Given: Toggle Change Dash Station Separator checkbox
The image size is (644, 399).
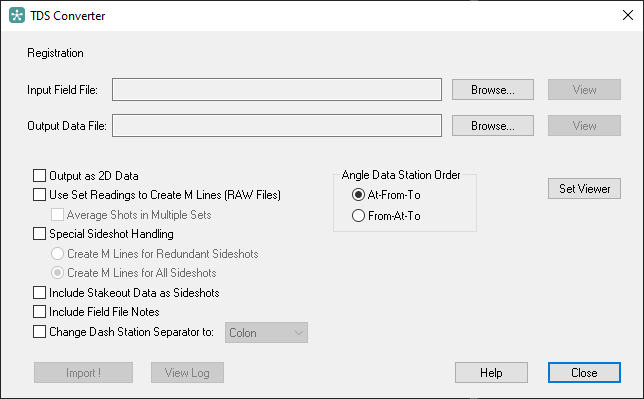Looking at the screenshot, I should pyautogui.click(x=39, y=332).
